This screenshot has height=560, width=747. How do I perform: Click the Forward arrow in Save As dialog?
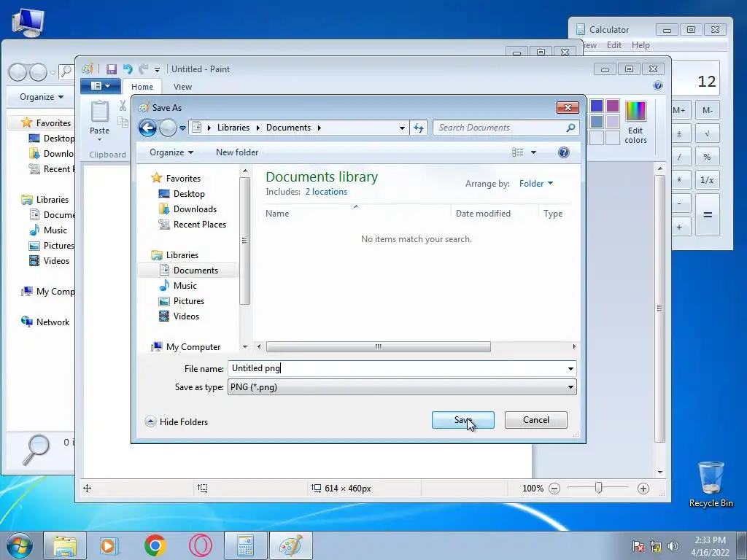[168, 128]
